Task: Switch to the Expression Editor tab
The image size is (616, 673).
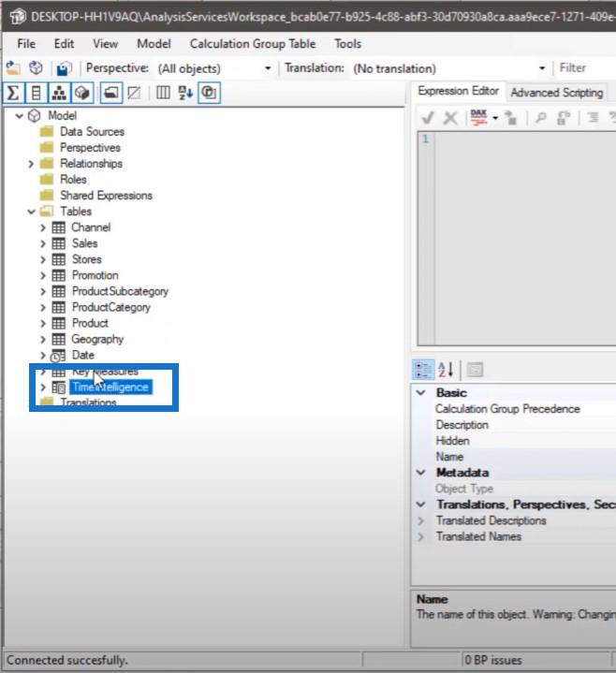Action: (x=459, y=91)
